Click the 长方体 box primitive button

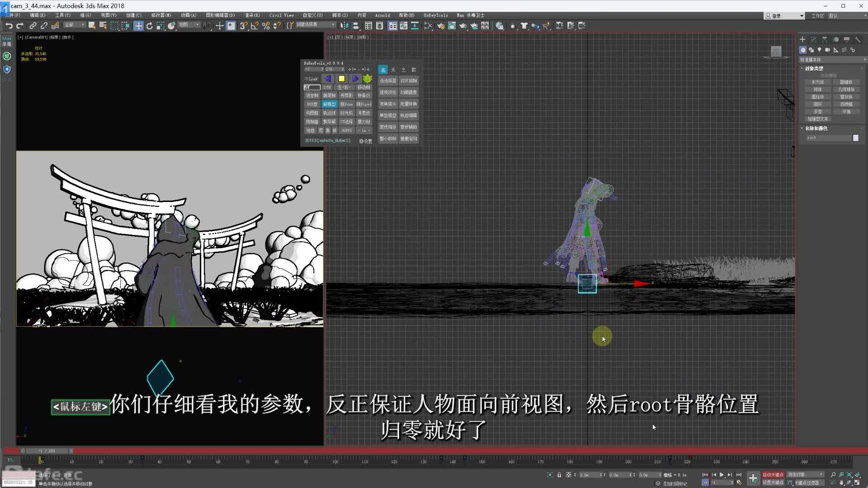click(x=818, y=82)
